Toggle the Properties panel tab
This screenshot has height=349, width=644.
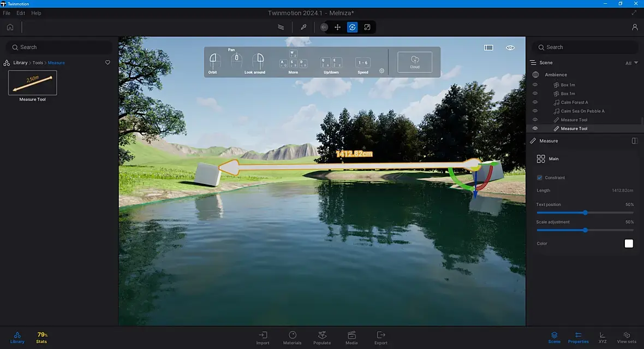(x=579, y=338)
